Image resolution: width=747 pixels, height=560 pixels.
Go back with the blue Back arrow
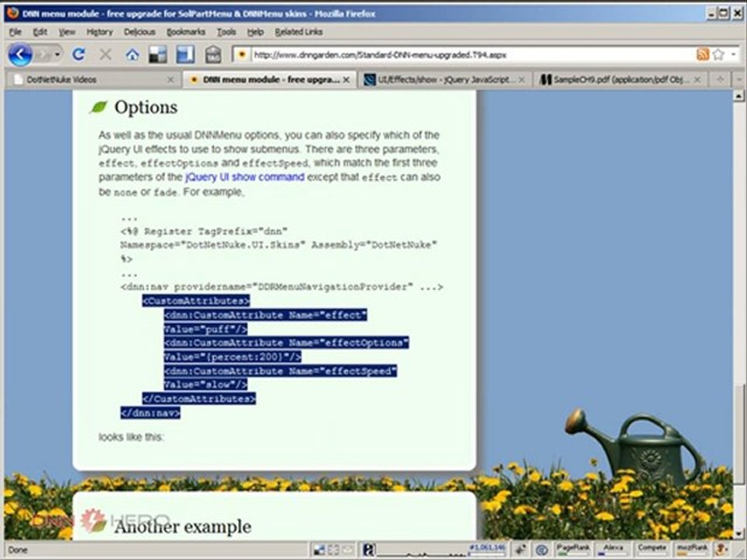point(20,54)
